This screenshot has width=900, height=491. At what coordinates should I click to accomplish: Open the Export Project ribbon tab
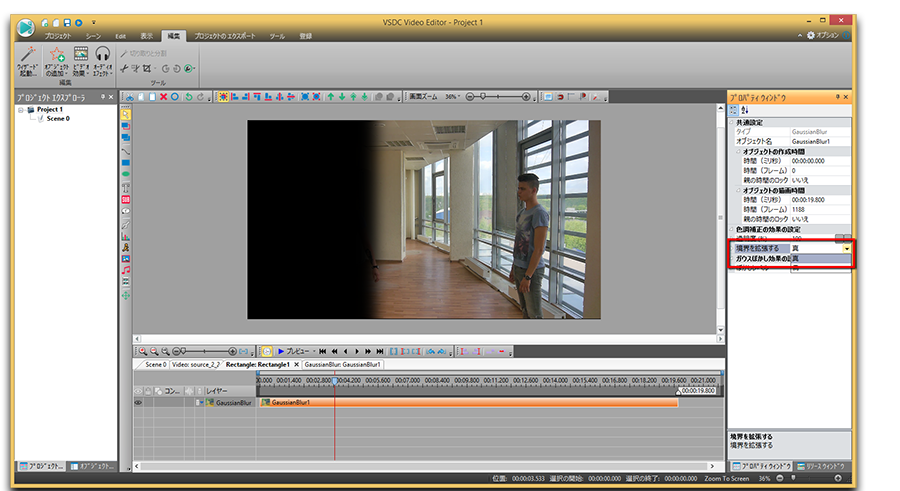coord(224,36)
